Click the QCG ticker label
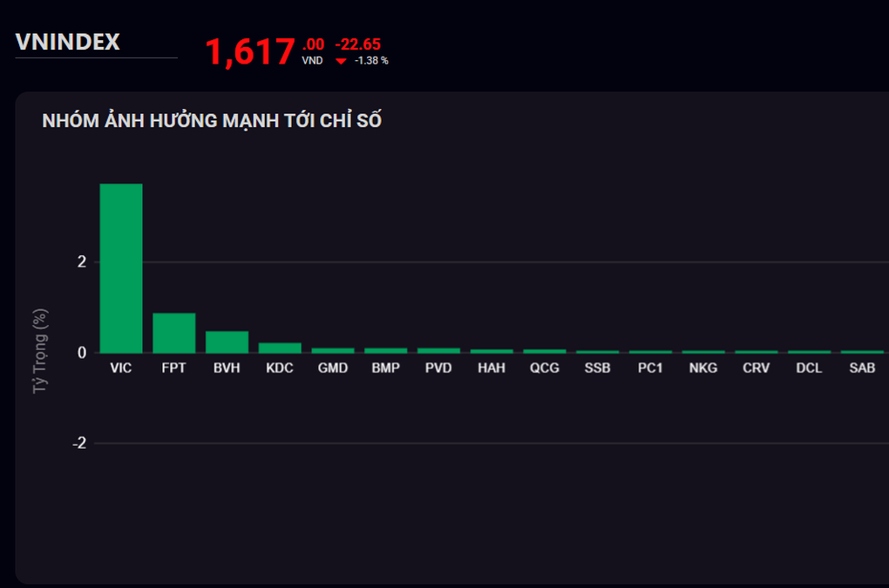 545,368
